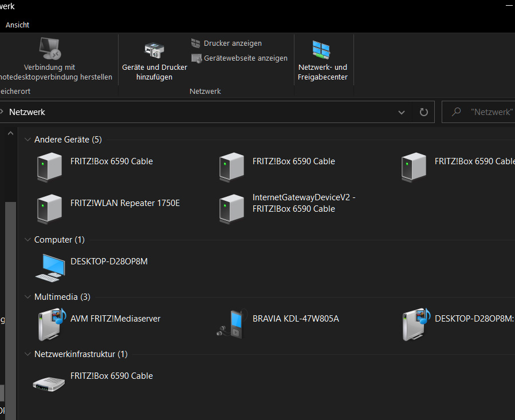Viewport: 515px width, 420px height.
Task: Click the search magnifier icon
Action: tap(456, 112)
